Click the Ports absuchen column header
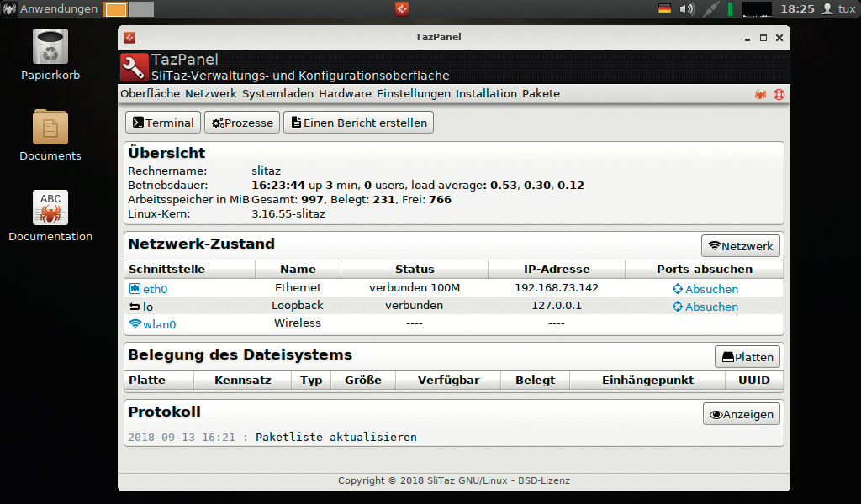The width and height of the screenshot is (861, 504). 705,270
